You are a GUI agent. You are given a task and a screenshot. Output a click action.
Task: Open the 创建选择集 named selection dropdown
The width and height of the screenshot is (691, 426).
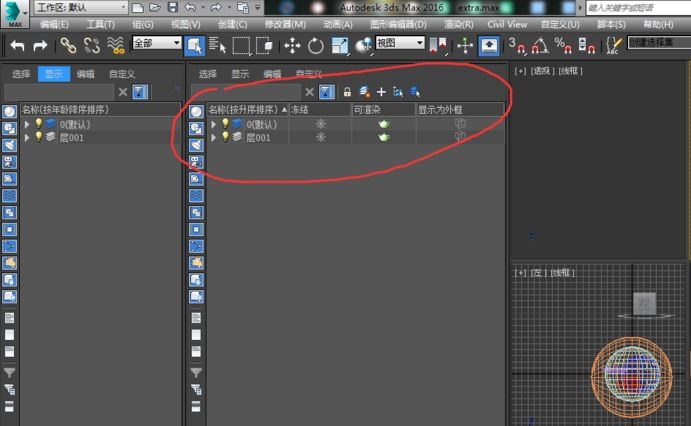click(659, 43)
